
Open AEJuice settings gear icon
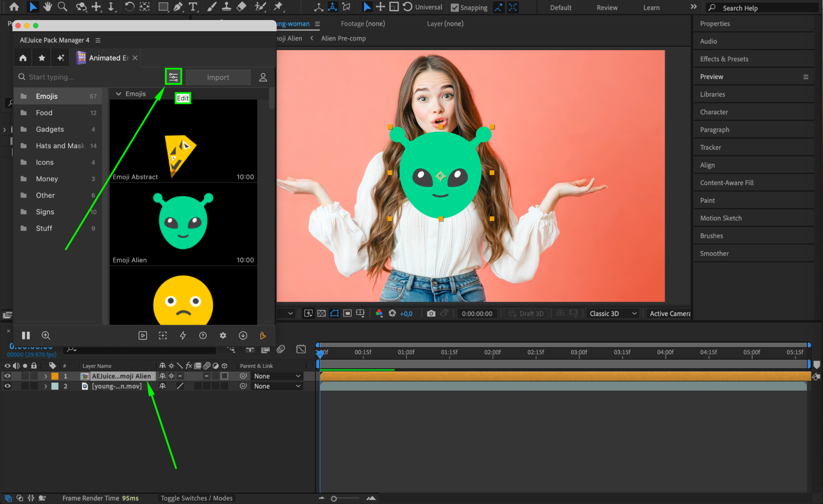[223, 335]
